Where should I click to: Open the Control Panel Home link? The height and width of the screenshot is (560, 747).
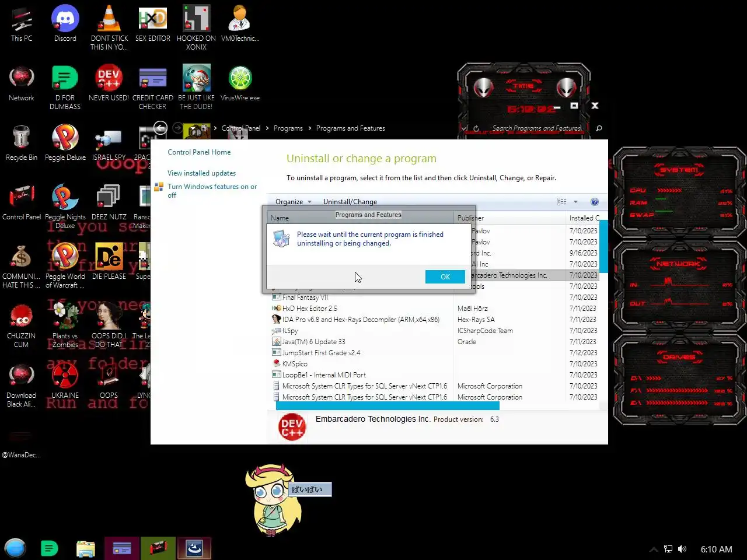click(199, 152)
